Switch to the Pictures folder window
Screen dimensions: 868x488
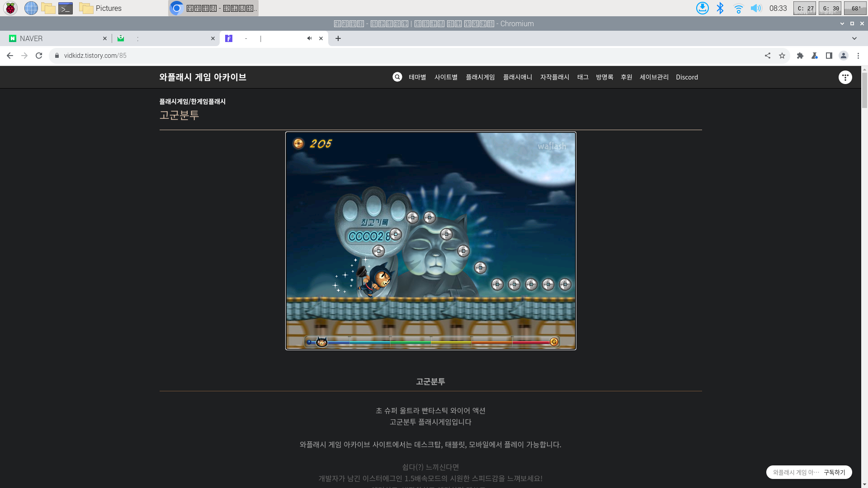[x=100, y=8]
